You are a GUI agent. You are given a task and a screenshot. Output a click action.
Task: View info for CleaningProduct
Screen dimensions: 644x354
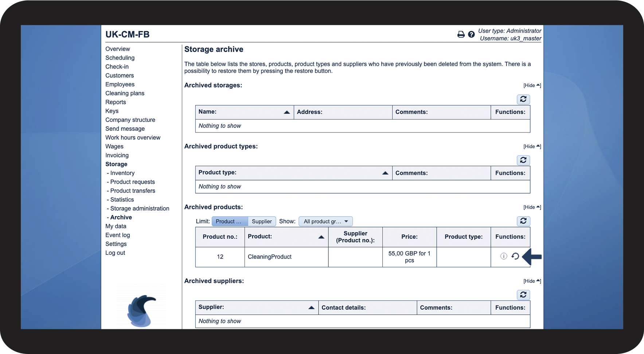pyautogui.click(x=504, y=256)
